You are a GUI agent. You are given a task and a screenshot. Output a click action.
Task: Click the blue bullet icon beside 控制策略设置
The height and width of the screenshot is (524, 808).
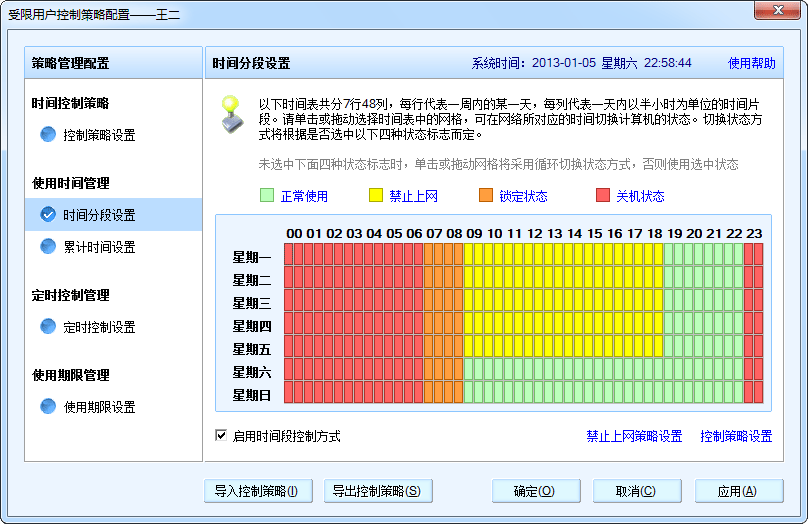48,134
